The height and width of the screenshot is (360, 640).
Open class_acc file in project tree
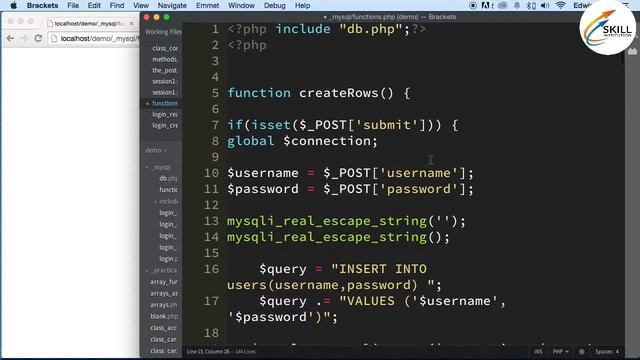coord(164,327)
